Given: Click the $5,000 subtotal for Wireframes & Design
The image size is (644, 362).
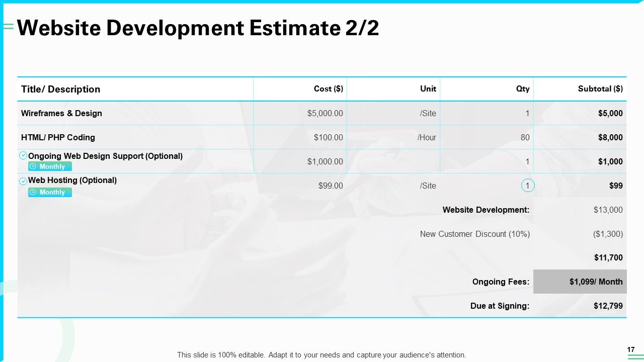Looking at the screenshot, I should pos(610,113).
